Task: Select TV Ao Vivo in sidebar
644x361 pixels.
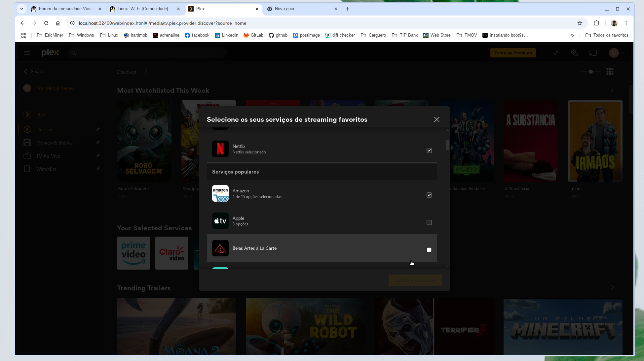Action: (x=48, y=156)
